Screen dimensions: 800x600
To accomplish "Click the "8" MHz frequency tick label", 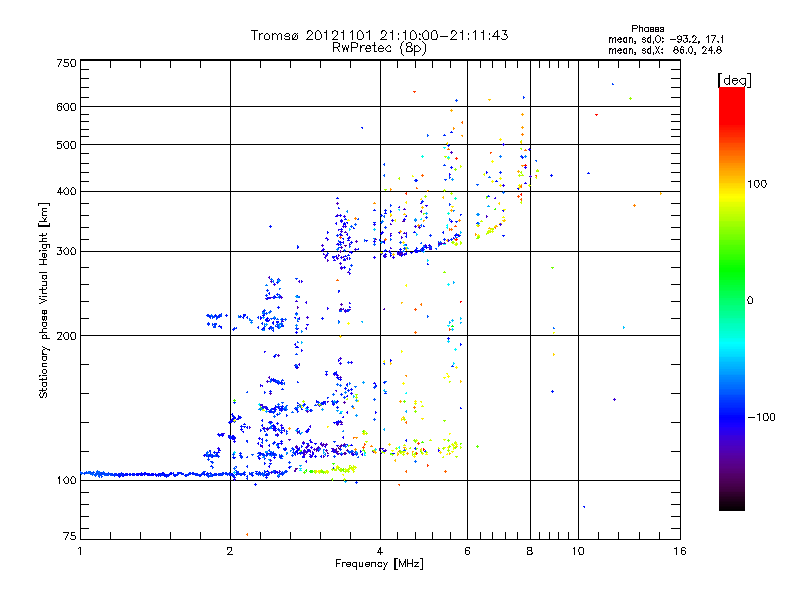I will coord(530,551).
